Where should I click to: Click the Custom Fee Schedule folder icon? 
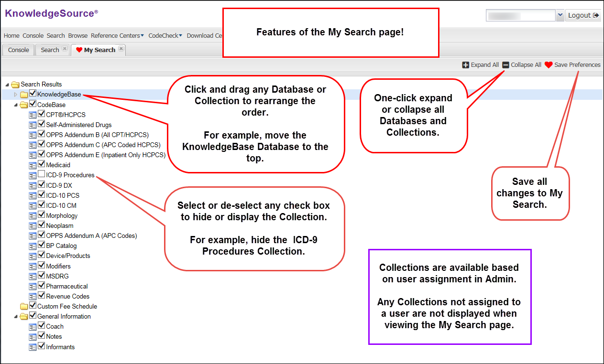[x=24, y=306]
